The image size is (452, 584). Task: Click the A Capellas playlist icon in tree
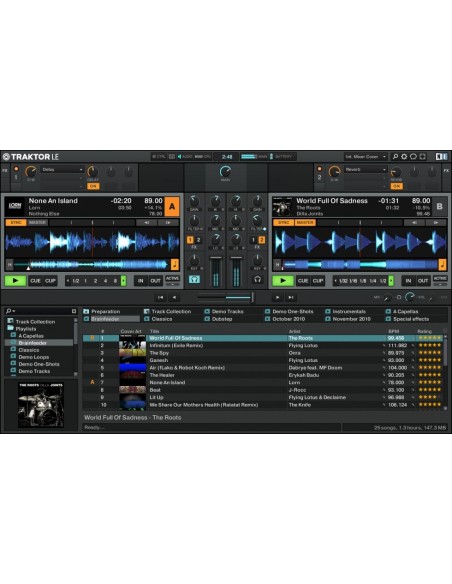13,335
